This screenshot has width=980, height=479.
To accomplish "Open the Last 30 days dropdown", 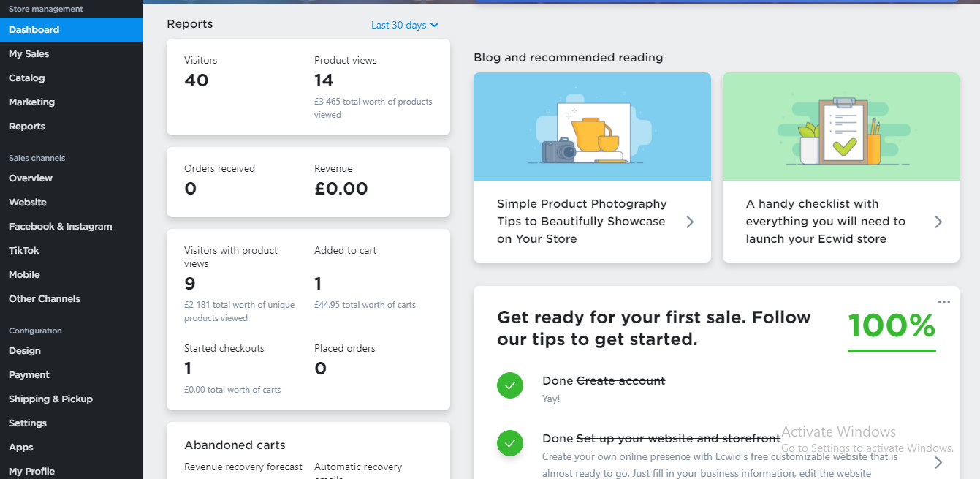I will (x=405, y=25).
